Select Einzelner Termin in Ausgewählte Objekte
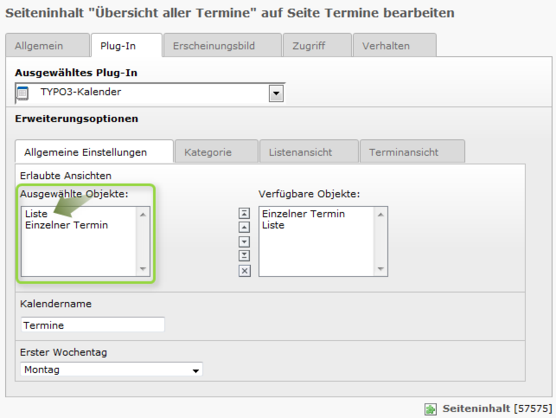556x418 pixels. click(67, 225)
